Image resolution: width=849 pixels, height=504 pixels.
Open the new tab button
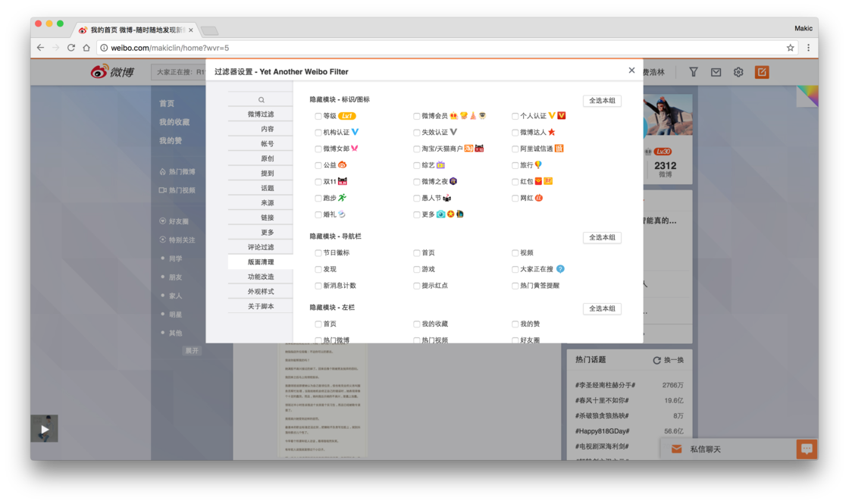(209, 30)
